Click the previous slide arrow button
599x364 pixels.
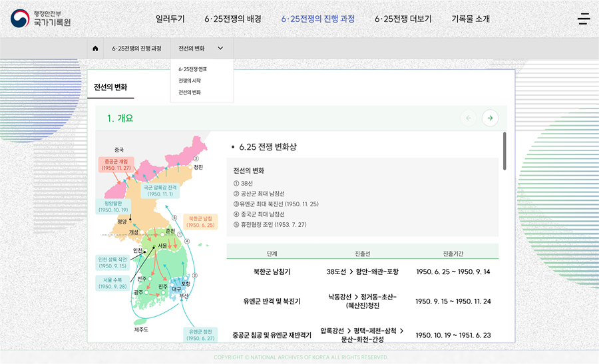469,118
